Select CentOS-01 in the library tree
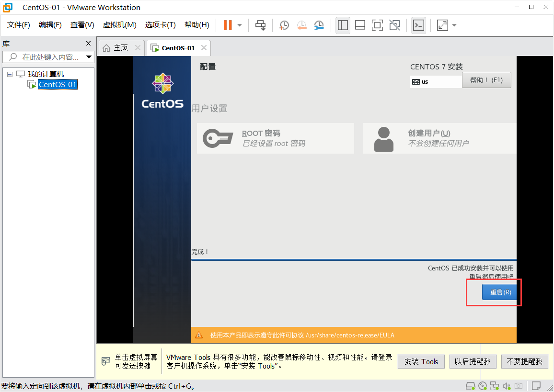 [58, 85]
